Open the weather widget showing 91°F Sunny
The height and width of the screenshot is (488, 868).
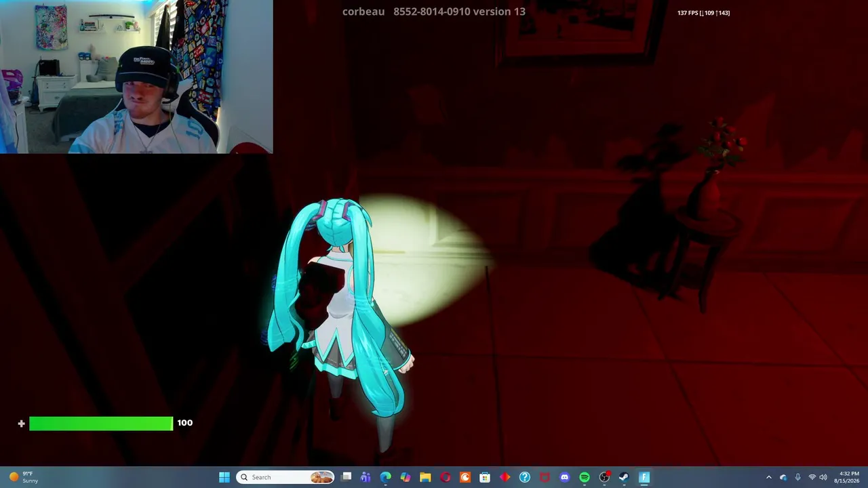(x=24, y=477)
